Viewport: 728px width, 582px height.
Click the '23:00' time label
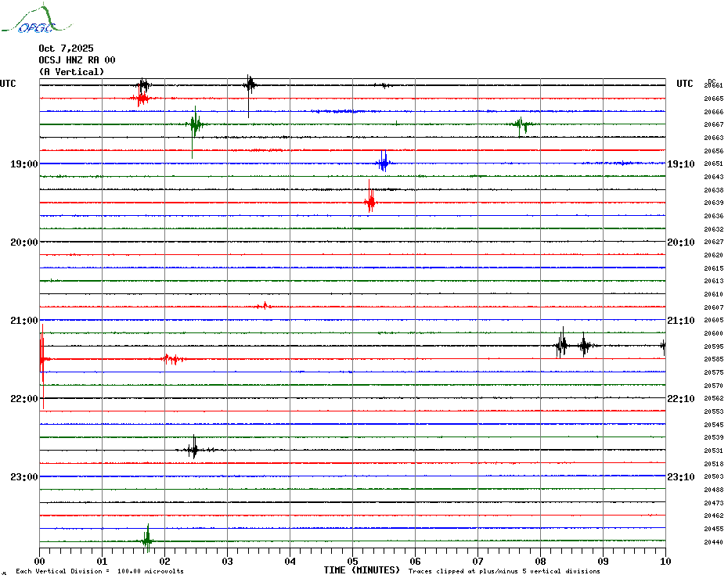pyautogui.click(x=24, y=476)
